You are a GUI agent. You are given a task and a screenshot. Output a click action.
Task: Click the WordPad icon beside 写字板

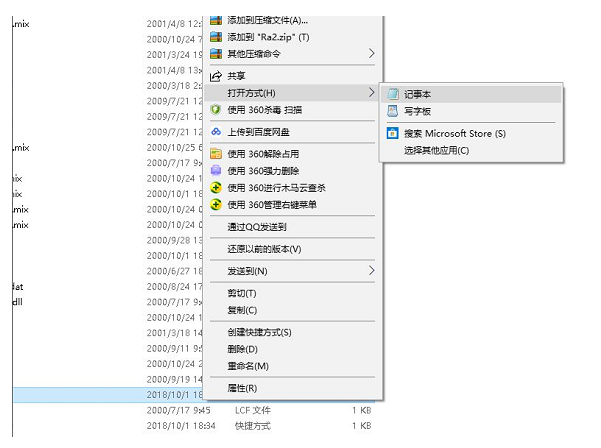(x=392, y=110)
